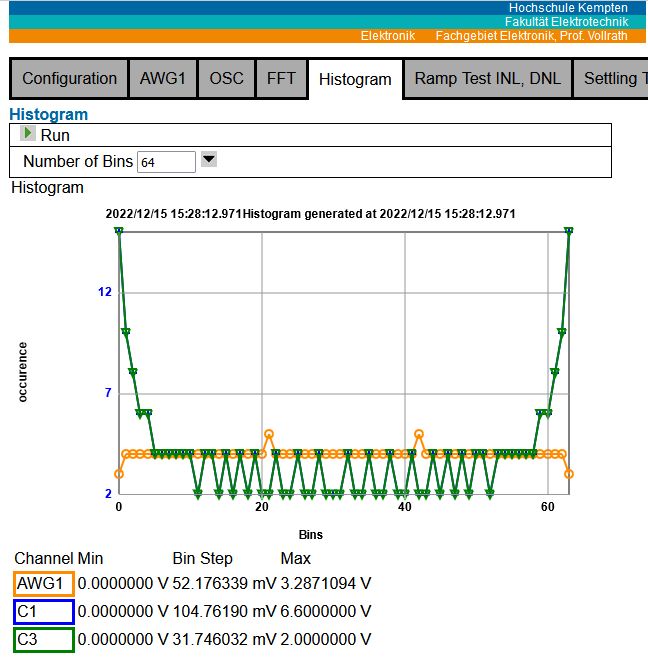The width and height of the screenshot is (648, 657).
Task: Focus the Number of Bins input field
Action: [x=166, y=162]
